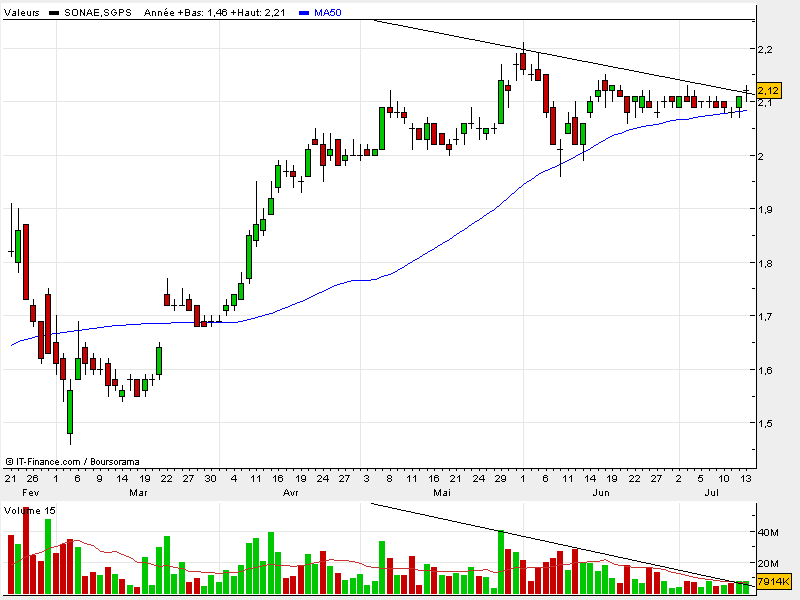Click the date label 26 on time axis

coord(32,479)
